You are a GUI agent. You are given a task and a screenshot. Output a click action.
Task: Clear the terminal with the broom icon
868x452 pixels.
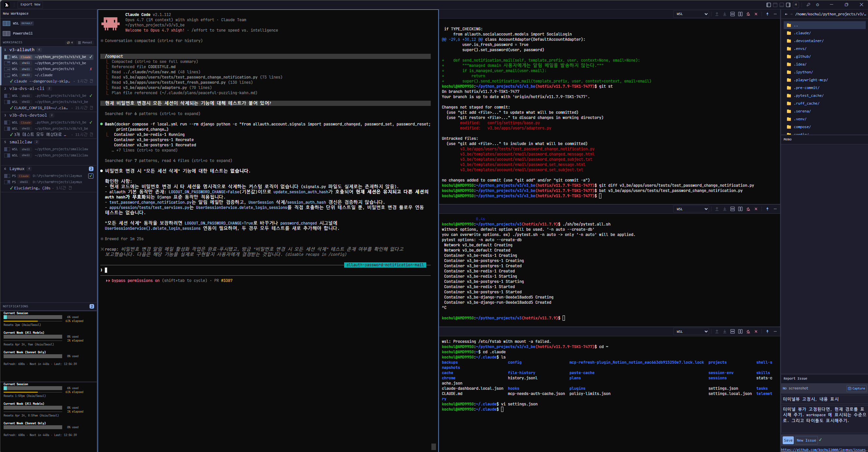pyautogui.click(x=749, y=14)
